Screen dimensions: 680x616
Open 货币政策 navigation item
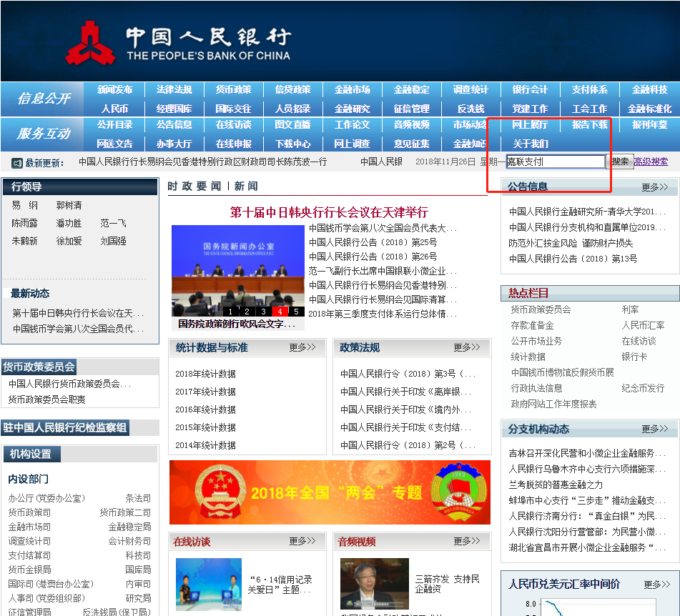pos(233,90)
